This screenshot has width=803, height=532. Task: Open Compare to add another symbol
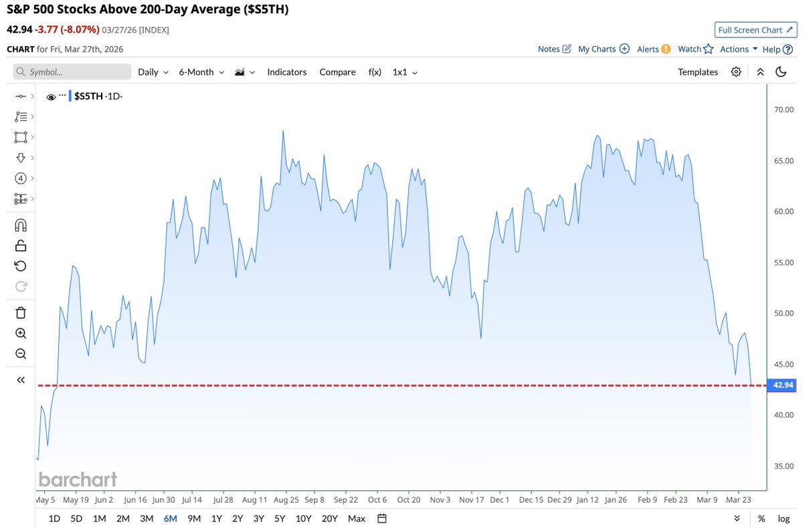click(x=337, y=72)
